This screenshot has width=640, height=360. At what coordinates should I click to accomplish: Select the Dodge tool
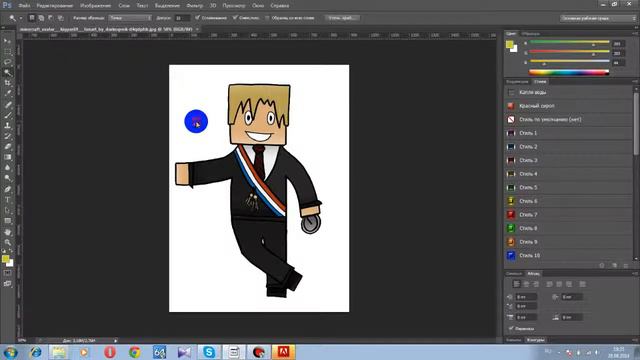coord(7,178)
